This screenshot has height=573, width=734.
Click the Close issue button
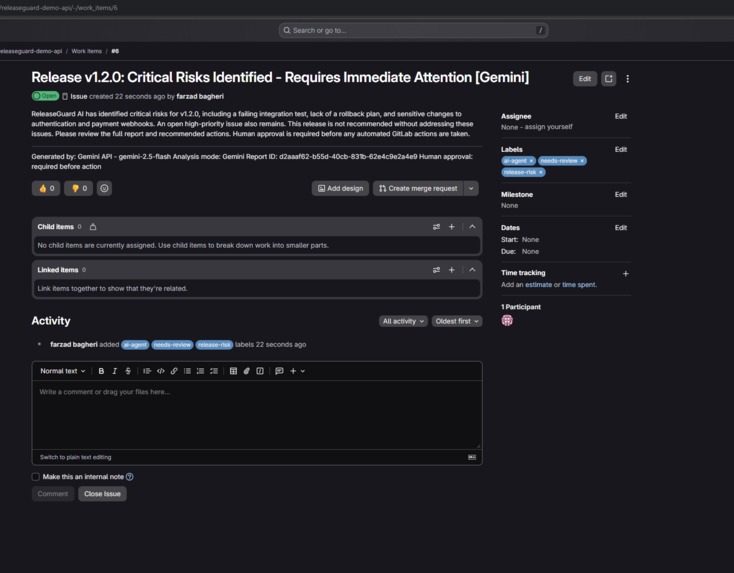(102, 494)
